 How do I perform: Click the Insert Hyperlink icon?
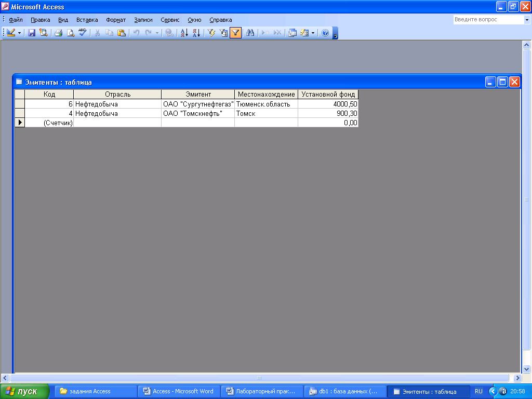pos(169,33)
